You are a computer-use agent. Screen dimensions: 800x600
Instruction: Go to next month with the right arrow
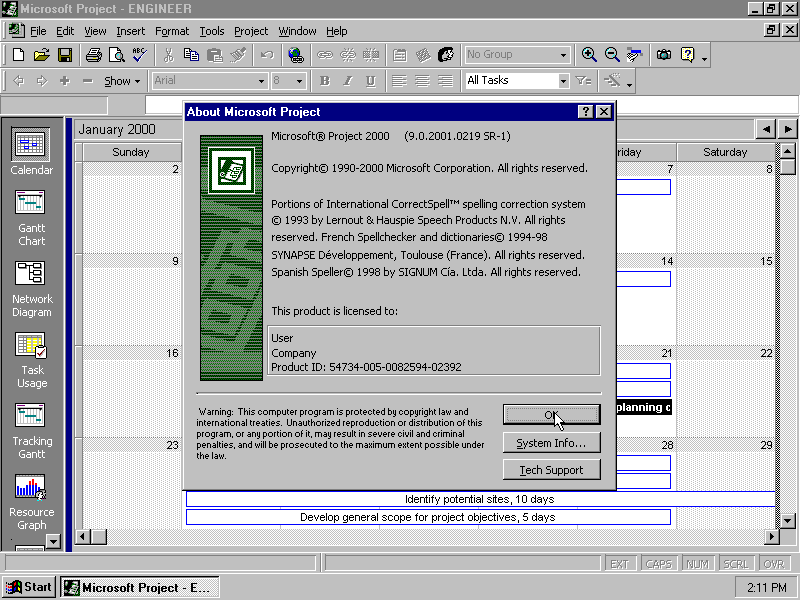(788, 130)
